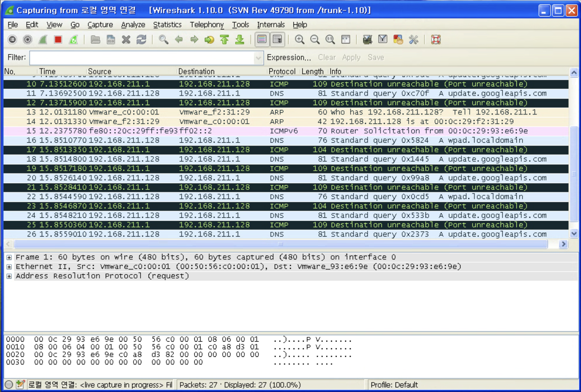Toggle auto scroll in live capture
Viewport: 581px width, 392px height.
pos(278,40)
